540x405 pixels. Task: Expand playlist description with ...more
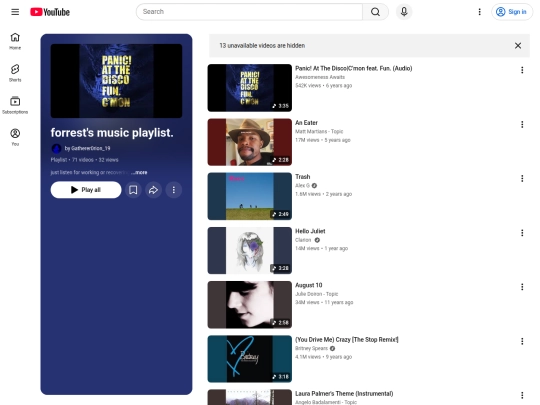(x=139, y=173)
